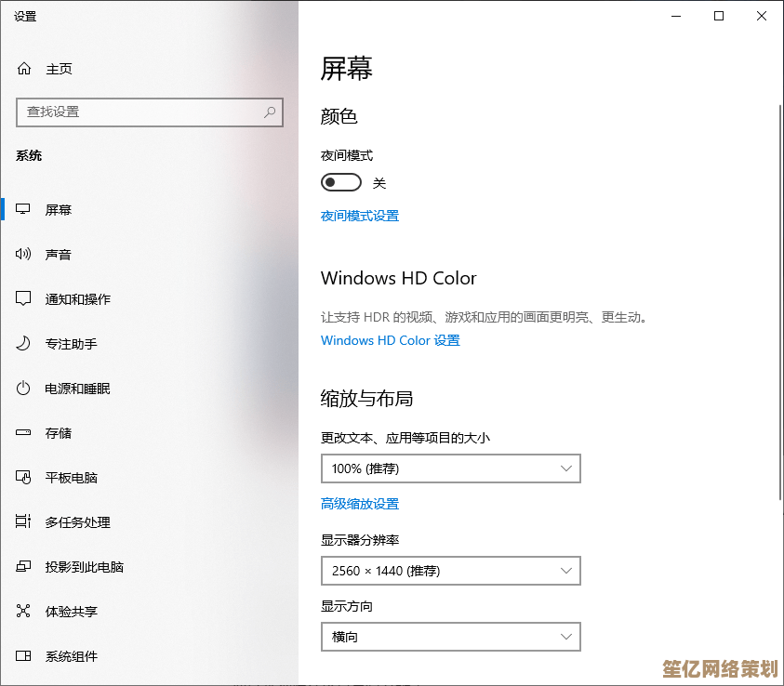
Task: Click the Storage drive icon
Action: tap(24, 433)
